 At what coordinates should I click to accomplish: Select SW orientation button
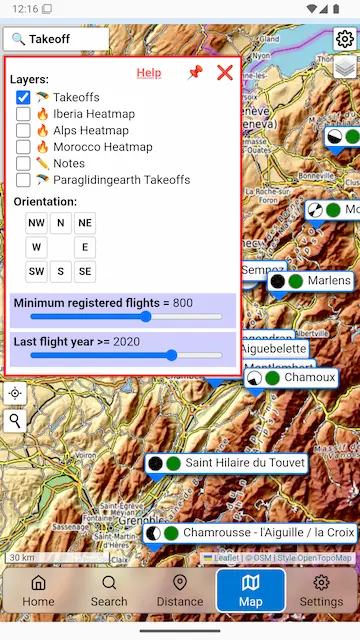pos(36,271)
